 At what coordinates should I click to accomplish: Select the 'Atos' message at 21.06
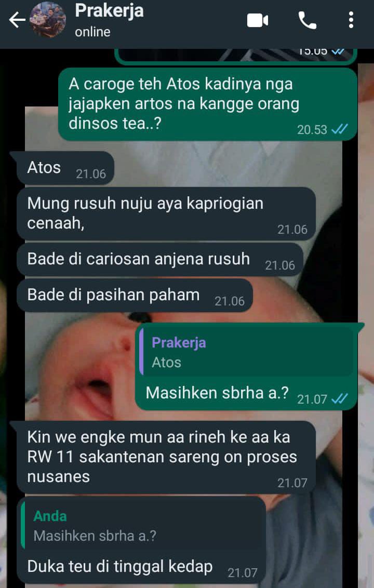pyautogui.click(x=64, y=168)
